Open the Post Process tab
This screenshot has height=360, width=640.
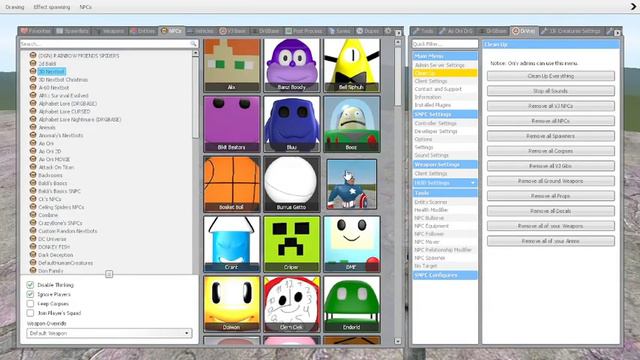[x=304, y=31]
